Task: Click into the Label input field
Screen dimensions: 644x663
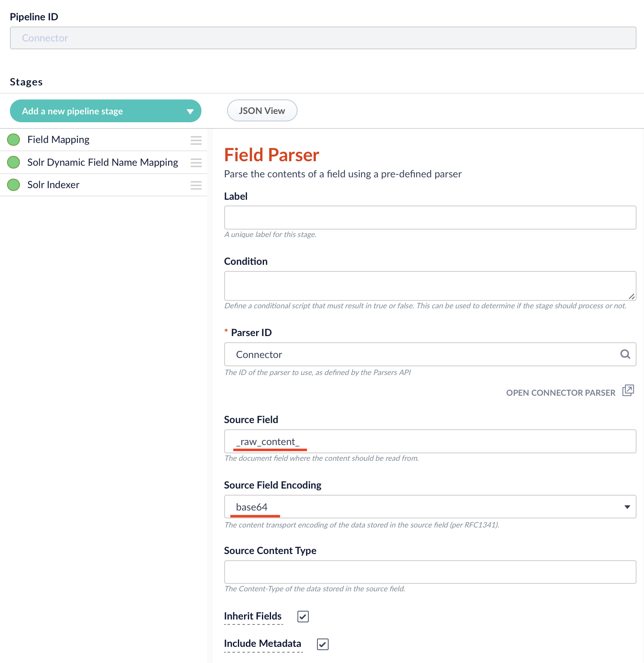Action: tap(430, 218)
